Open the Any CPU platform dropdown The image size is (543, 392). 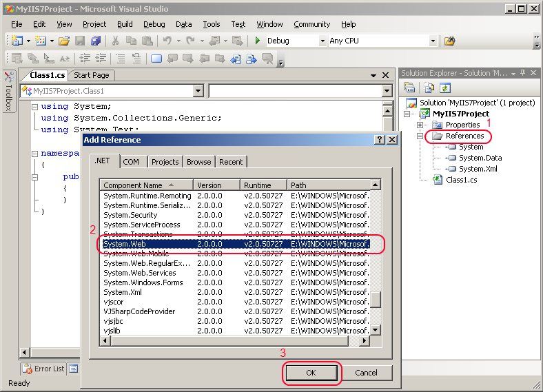433,41
